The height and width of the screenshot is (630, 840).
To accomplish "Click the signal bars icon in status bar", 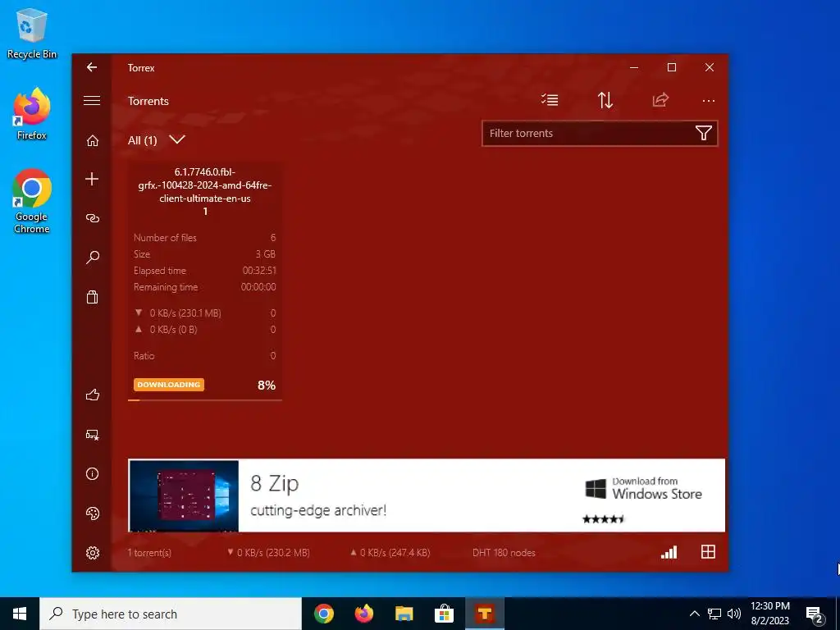I will click(669, 552).
